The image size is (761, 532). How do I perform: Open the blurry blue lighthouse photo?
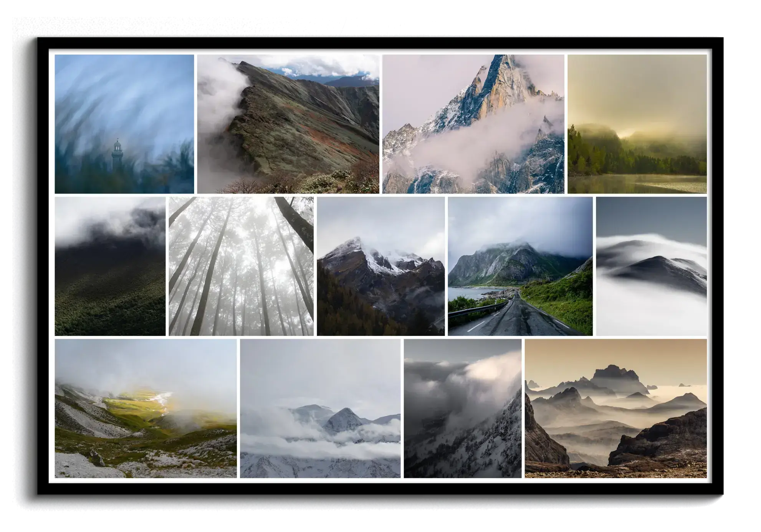124,124
